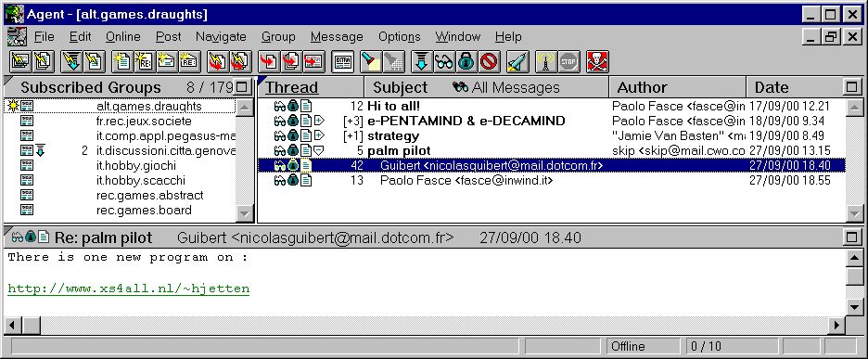Image resolution: width=868 pixels, height=359 pixels.
Task: Open the Edit menu
Action: coord(81,36)
